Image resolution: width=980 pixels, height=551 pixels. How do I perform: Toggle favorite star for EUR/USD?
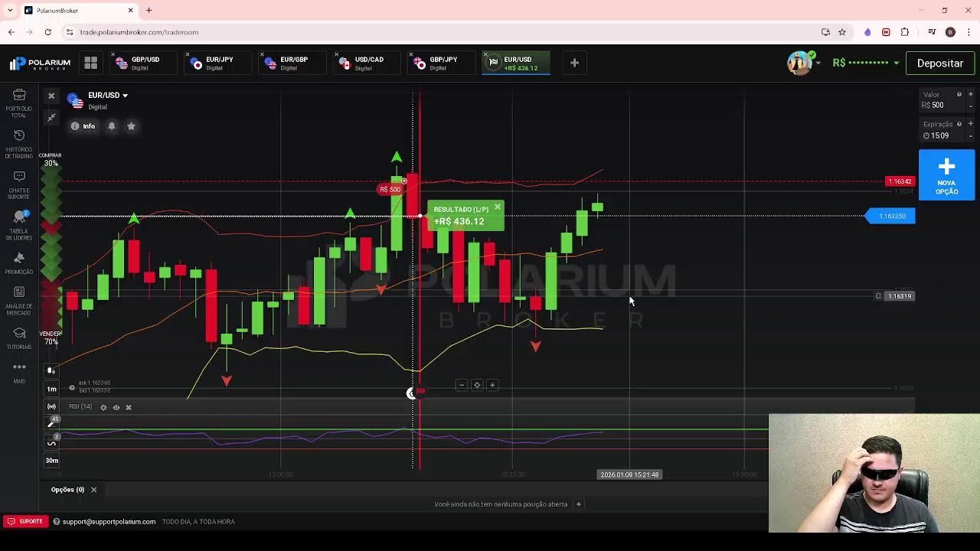tap(132, 126)
